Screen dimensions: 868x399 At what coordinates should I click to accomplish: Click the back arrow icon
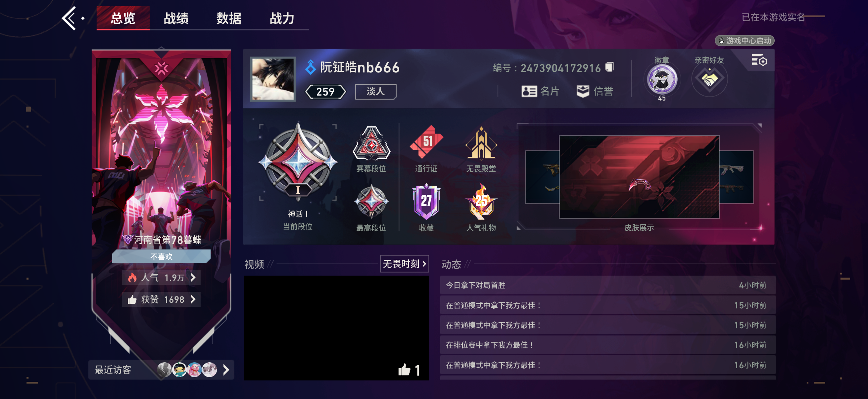[69, 18]
